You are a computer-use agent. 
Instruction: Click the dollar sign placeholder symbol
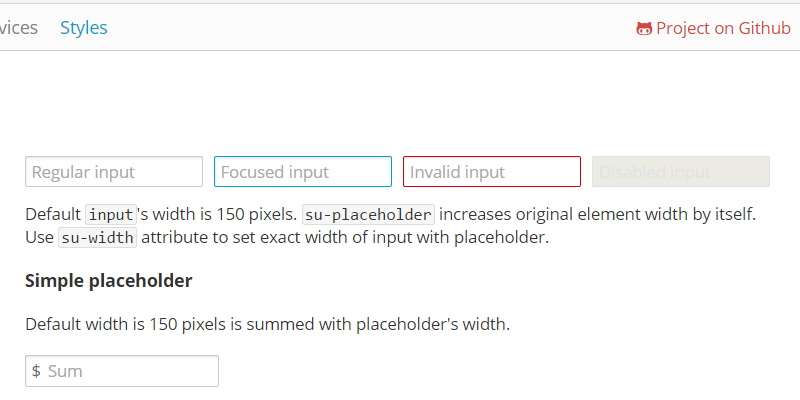click(x=36, y=371)
